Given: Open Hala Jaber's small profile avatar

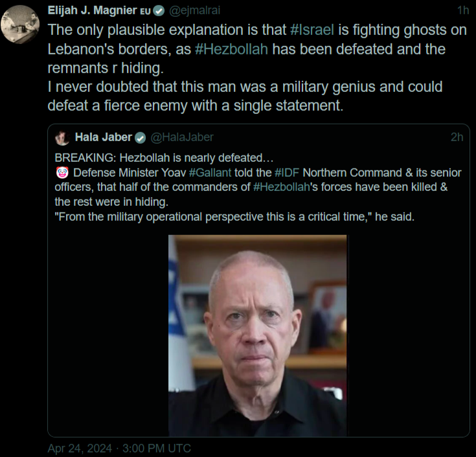Looking at the screenshot, I should pyautogui.click(x=62, y=138).
